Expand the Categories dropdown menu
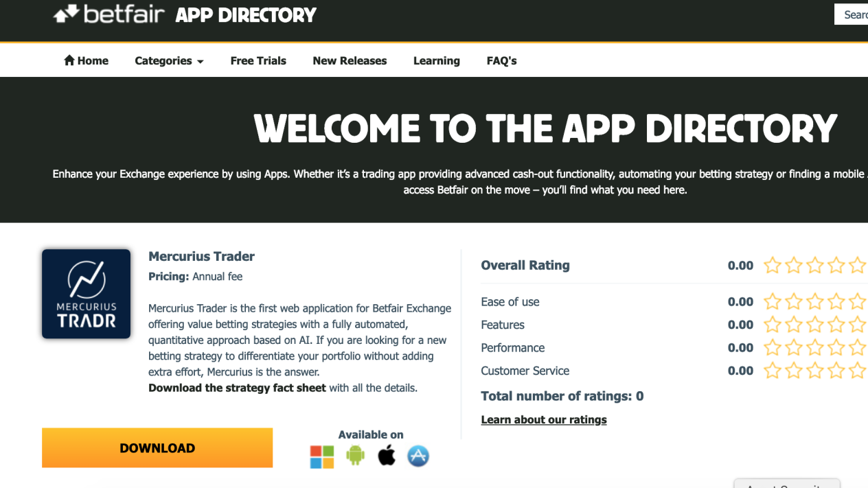This screenshot has height=488, width=868. point(169,60)
